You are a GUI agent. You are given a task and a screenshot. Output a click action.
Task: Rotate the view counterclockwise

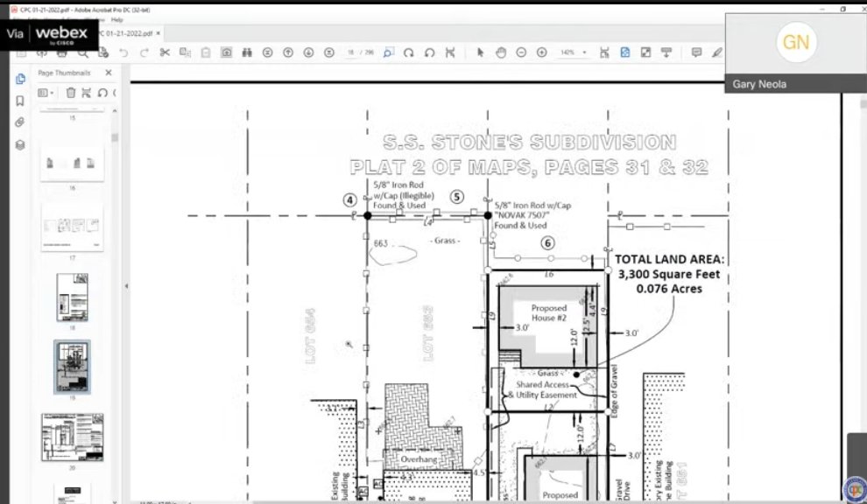429,52
